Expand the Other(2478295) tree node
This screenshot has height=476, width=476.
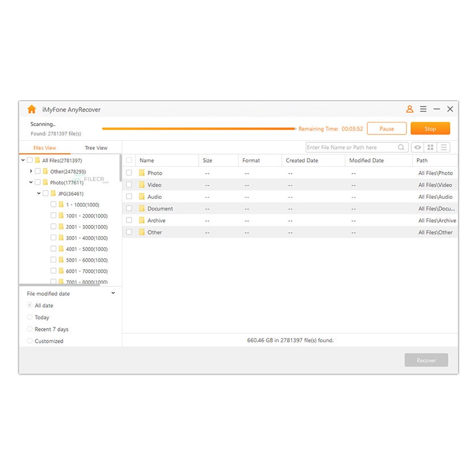tap(31, 171)
